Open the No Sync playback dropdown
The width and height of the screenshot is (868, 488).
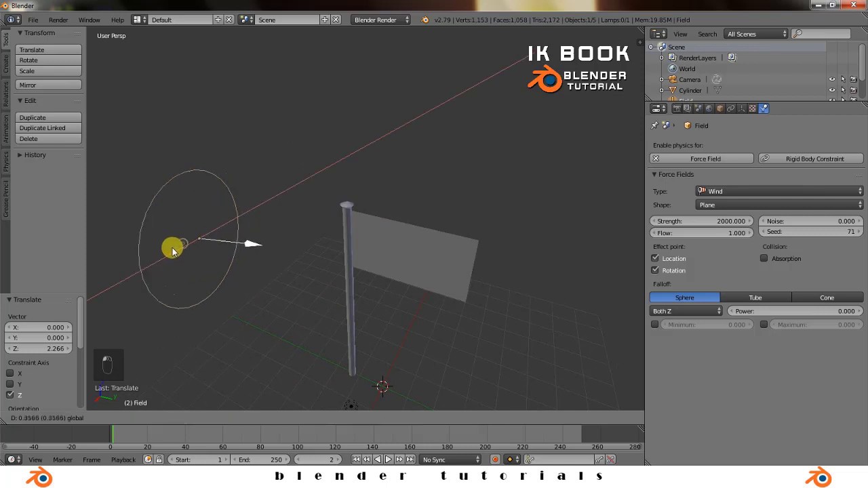click(450, 460)
